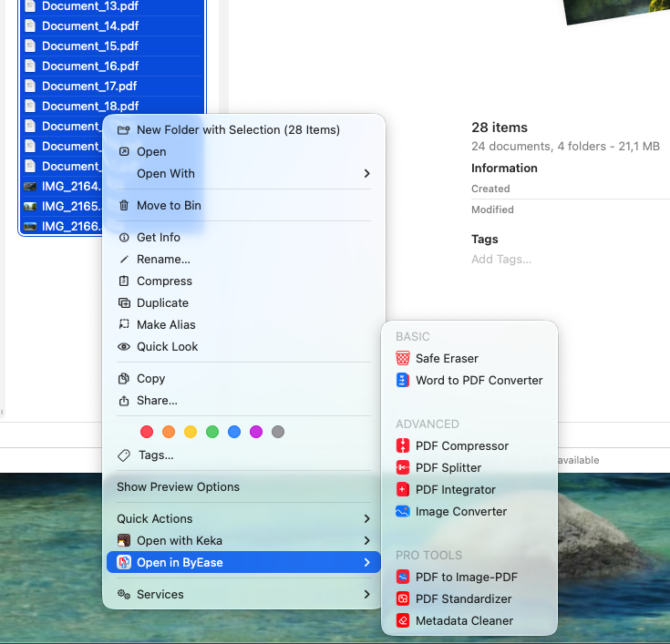Select Metadata Cleaner menu entry
Viewport: 670px width, 644px height.
[x=469, y=620]
